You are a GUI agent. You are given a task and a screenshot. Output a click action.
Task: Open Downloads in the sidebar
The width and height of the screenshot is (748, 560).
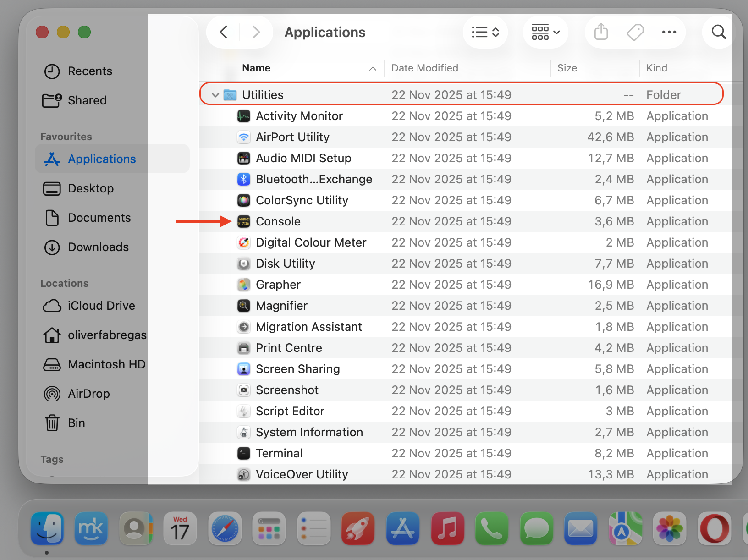(112, 247)
